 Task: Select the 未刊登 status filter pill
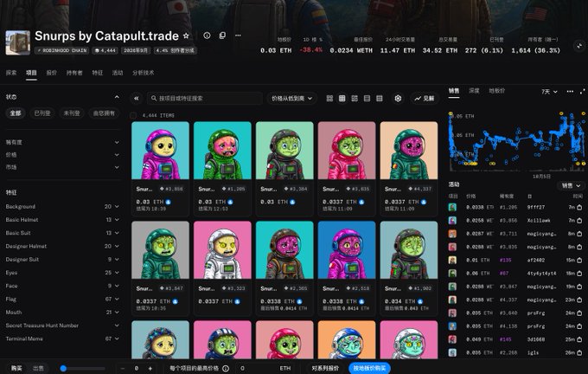tap(72, 113)
